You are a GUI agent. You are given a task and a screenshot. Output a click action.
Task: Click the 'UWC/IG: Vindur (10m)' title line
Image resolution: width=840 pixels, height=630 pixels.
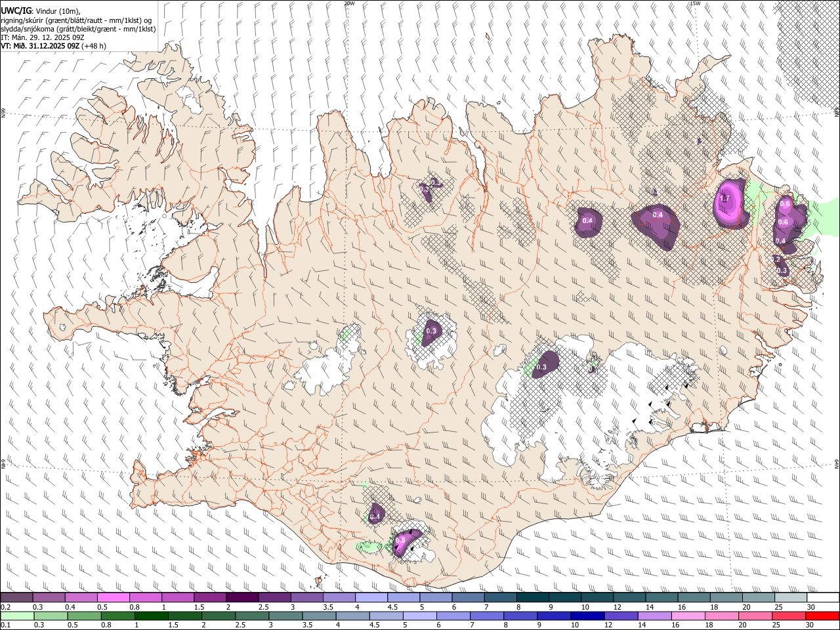tap(40, 10)
